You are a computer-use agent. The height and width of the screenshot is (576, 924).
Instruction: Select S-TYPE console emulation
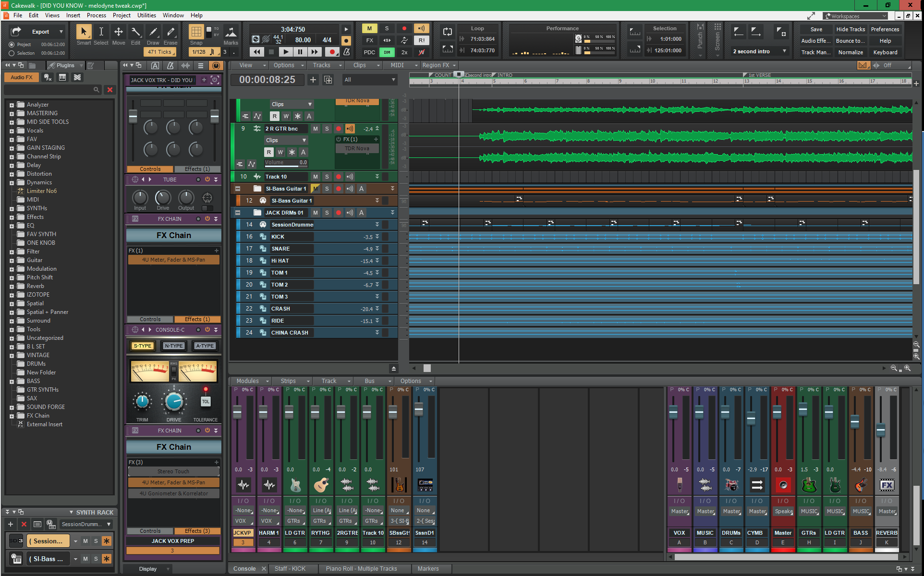(143, 346)
